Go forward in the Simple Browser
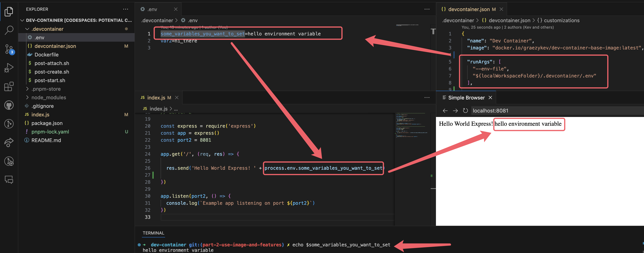The width and height of the screenshot is (644, 253). click(455, 110)
